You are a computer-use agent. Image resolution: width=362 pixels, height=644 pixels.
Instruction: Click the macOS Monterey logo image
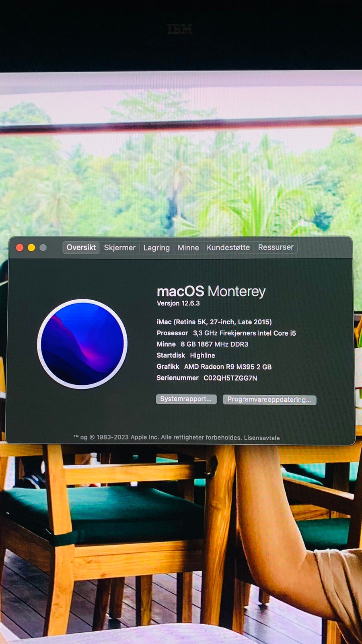coord(82,344)
